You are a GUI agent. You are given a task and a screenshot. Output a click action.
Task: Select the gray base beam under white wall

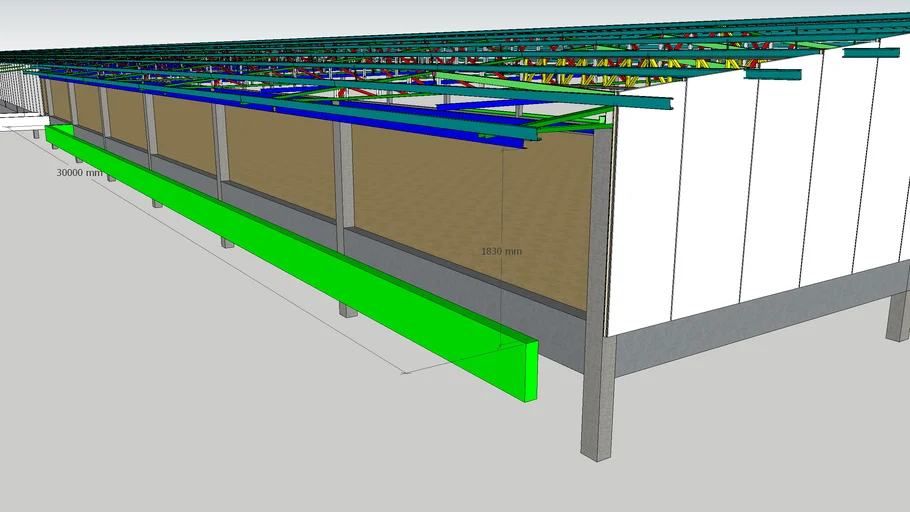[750, 321]
